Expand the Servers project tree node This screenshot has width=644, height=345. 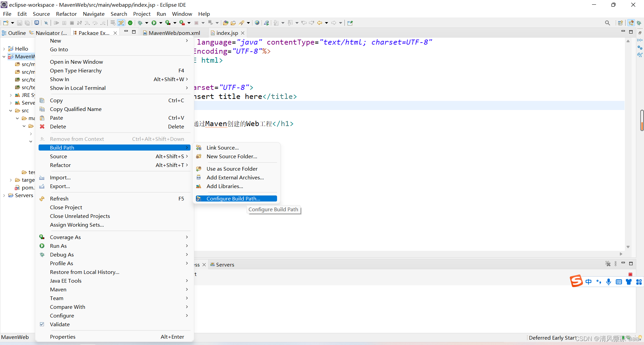(4, 195)
